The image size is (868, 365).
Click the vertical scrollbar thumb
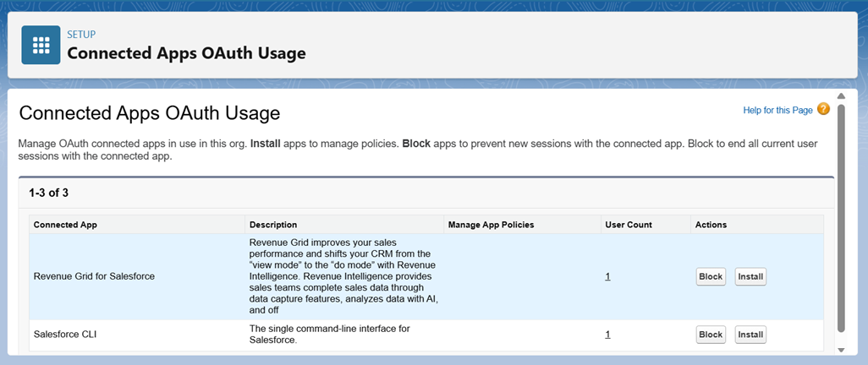[841, 218]
